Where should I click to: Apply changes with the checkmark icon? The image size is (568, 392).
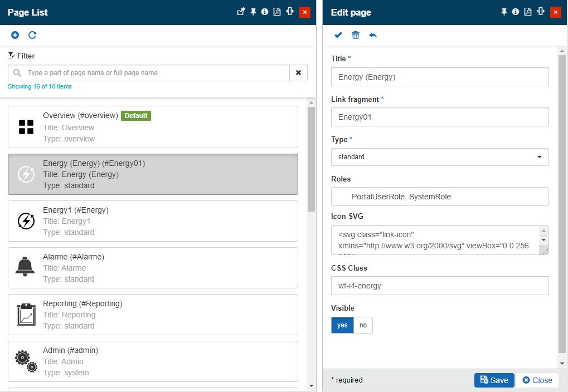338,35
